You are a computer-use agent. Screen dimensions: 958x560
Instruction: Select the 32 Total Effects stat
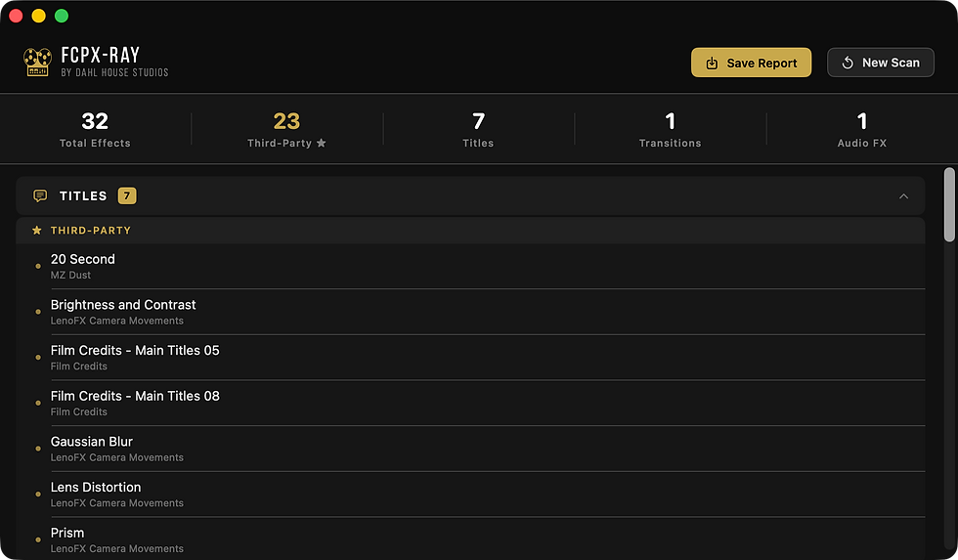(x=95, y=129)
